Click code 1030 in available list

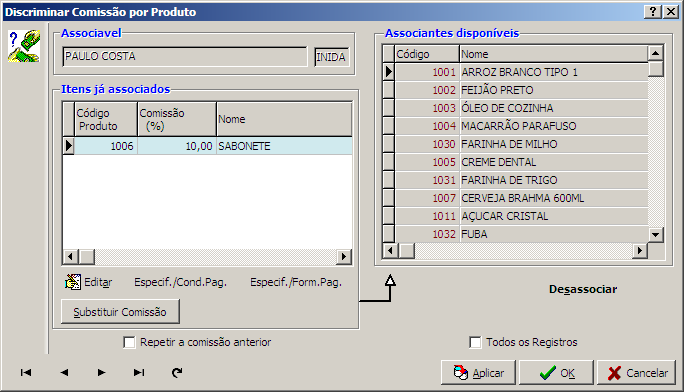coord(427,144)
